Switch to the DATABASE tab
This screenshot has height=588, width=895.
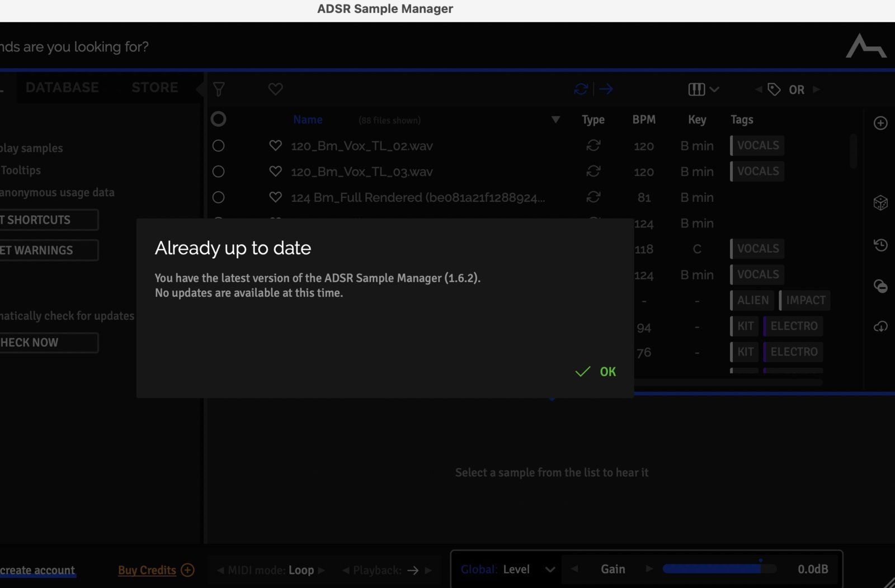tap(62, 88)
